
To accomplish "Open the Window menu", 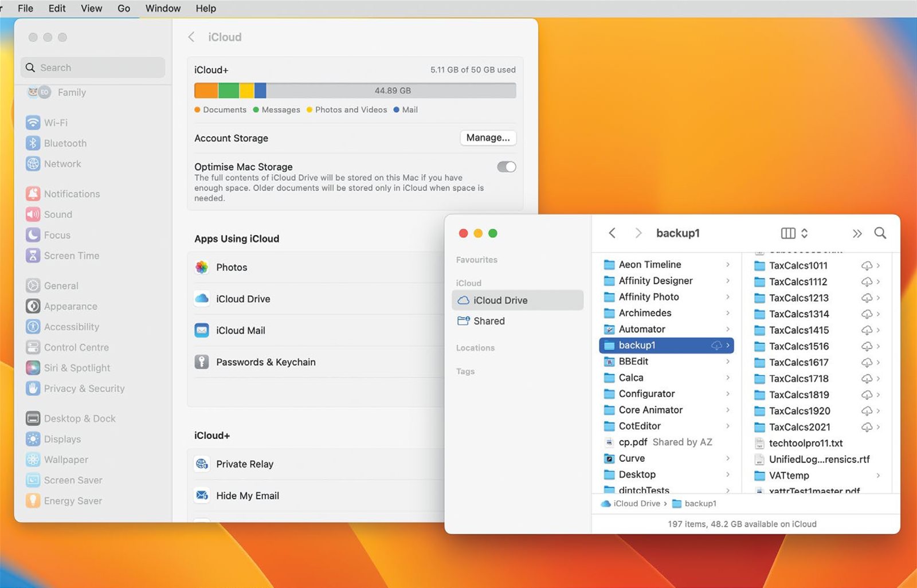I will (163, 8).
